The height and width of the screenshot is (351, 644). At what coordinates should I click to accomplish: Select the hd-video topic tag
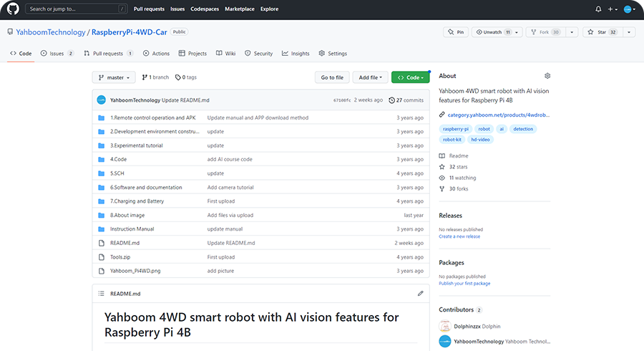click(480, 140)
